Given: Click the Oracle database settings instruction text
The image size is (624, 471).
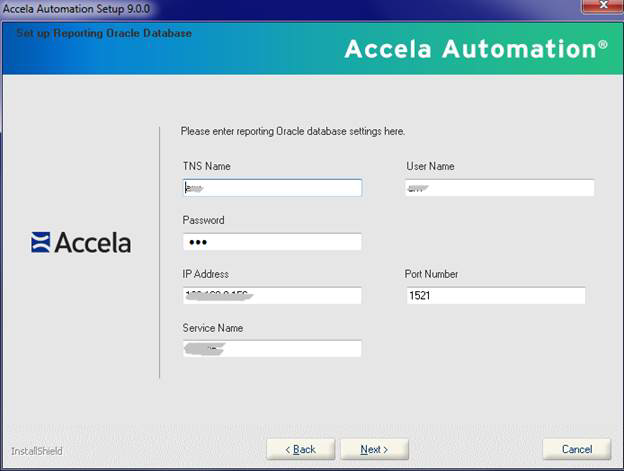Looking at the screenshot, I should (292, 131).
